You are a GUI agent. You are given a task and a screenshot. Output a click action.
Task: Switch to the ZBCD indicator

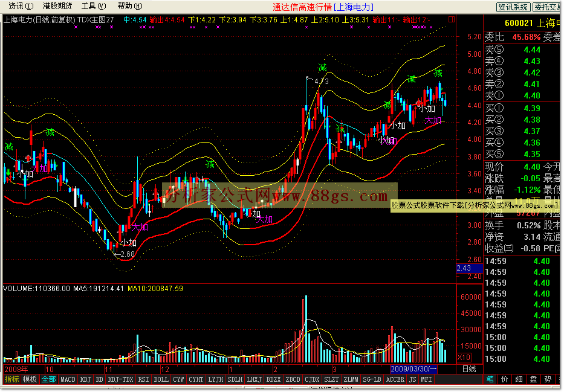click(293, 379)
